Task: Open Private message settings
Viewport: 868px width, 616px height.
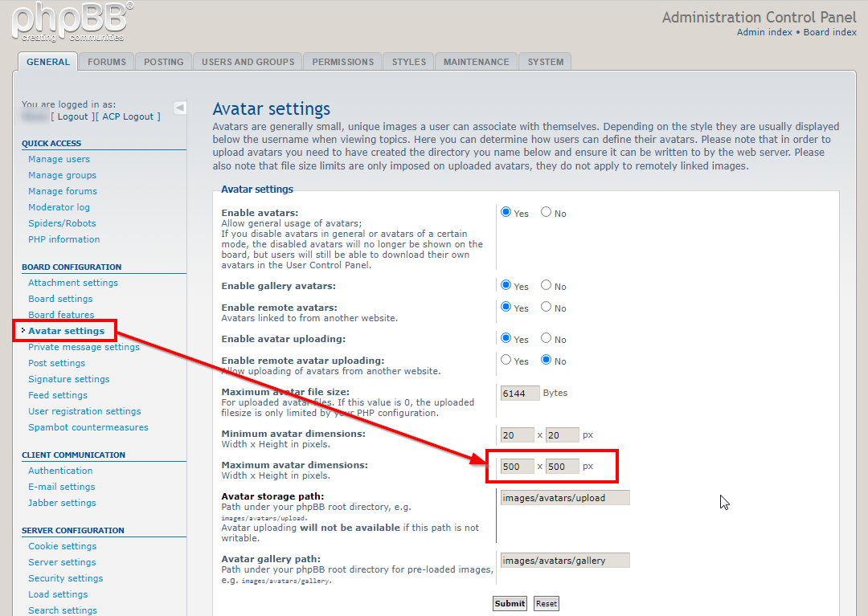Action: click(84, 347)
